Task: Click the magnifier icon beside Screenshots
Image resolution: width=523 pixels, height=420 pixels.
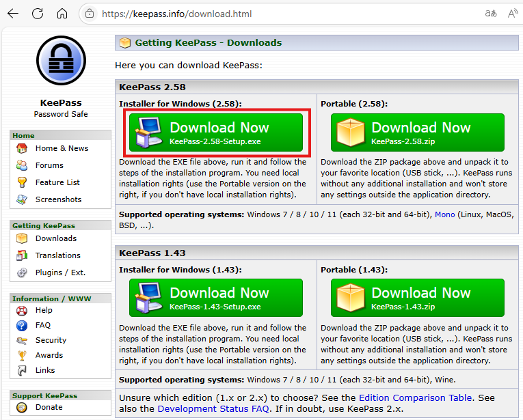Action: coord(22,199)
